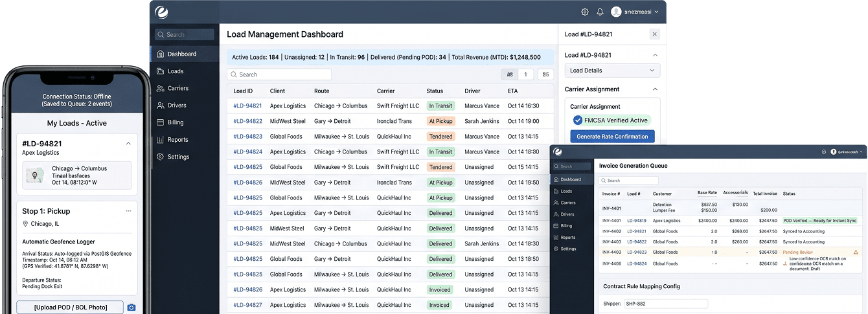Collapse the Load #LD-94821 section chevron
Image resolution: width=868 pixels, height=314 pixels.
(x=654, y=55)
